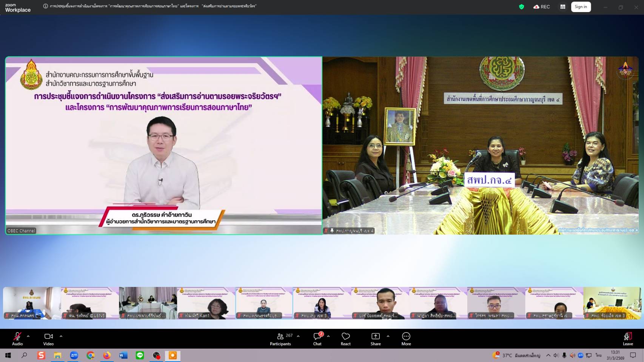644x362 pixels.
Task: Toggle the Video camera button
Action: [x=48, y=338]
